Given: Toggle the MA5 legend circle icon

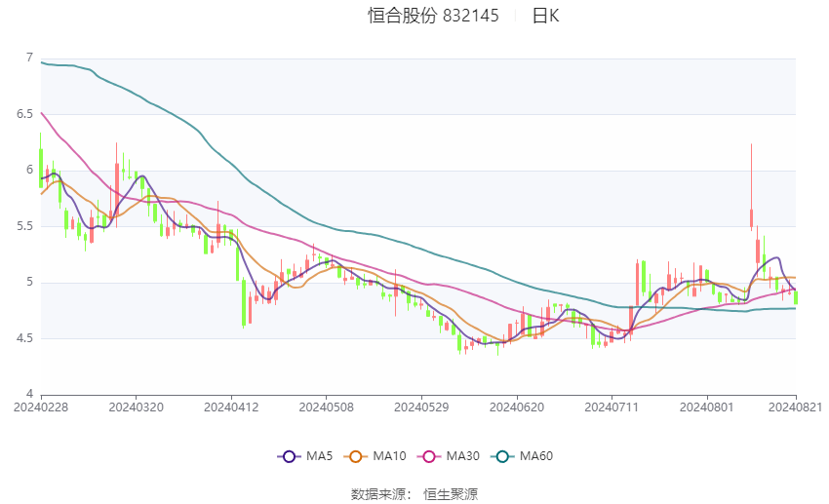Looking at the screenshot, I should 289,456.
